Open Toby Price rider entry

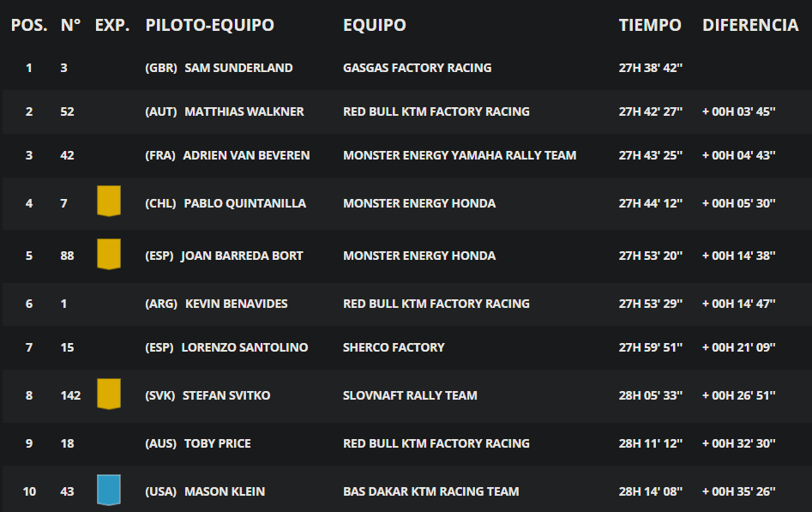(218, 443)
